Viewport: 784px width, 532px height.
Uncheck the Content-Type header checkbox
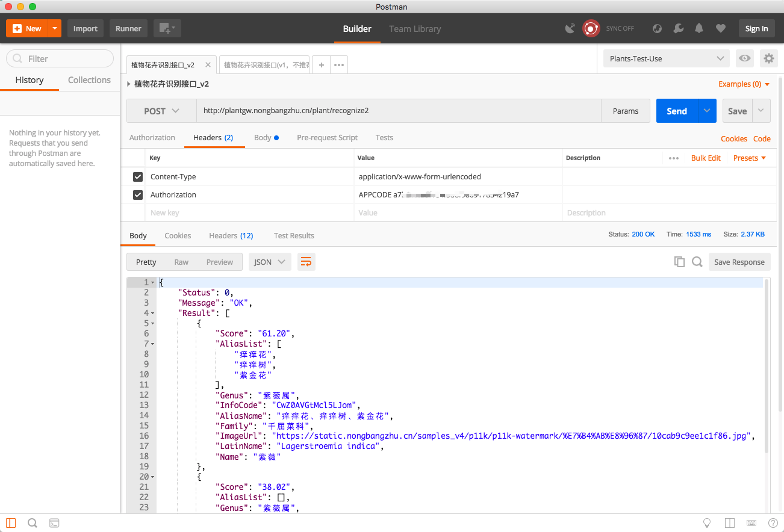[x=138, y=177]
